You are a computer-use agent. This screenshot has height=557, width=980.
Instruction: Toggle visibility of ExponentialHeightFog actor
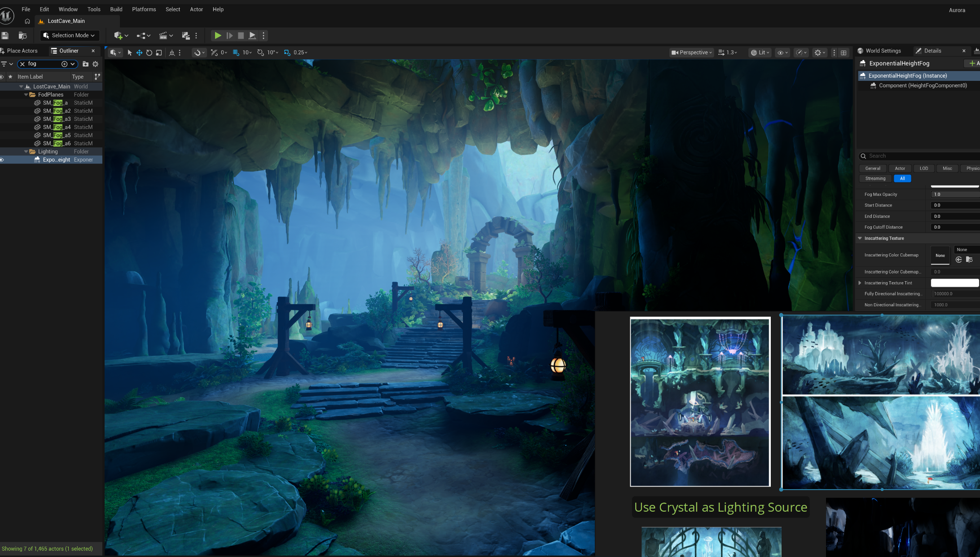2,160
